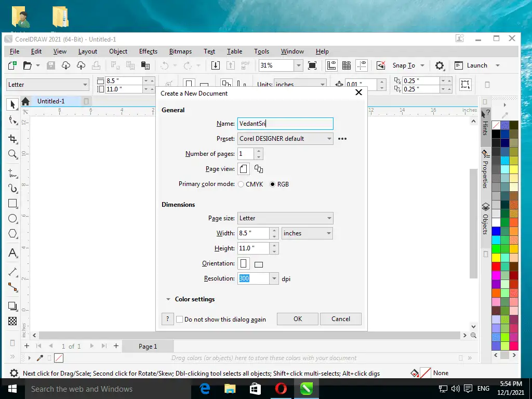
Task: Open the Snap To dropdown
Action: (x=422, y=65)
